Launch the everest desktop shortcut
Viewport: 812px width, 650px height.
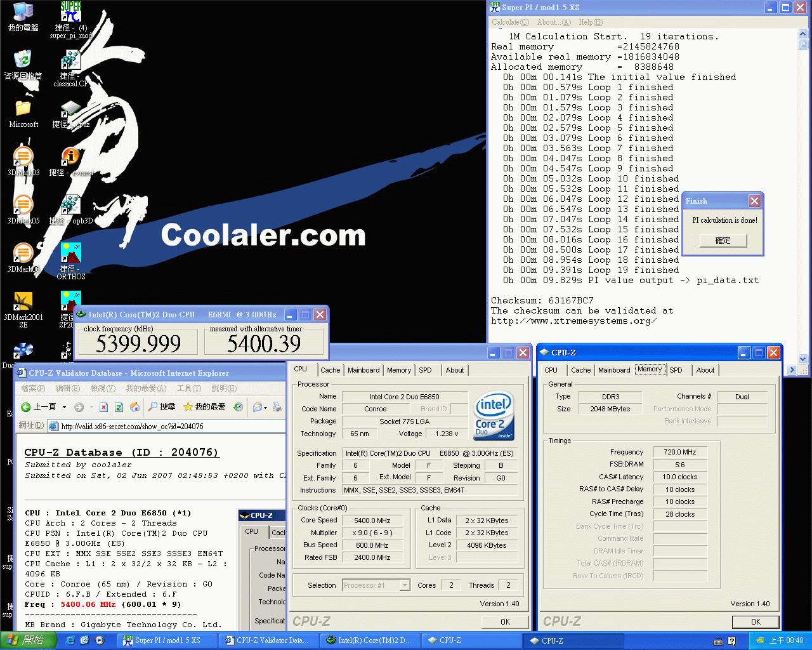[x=71, y=162]
